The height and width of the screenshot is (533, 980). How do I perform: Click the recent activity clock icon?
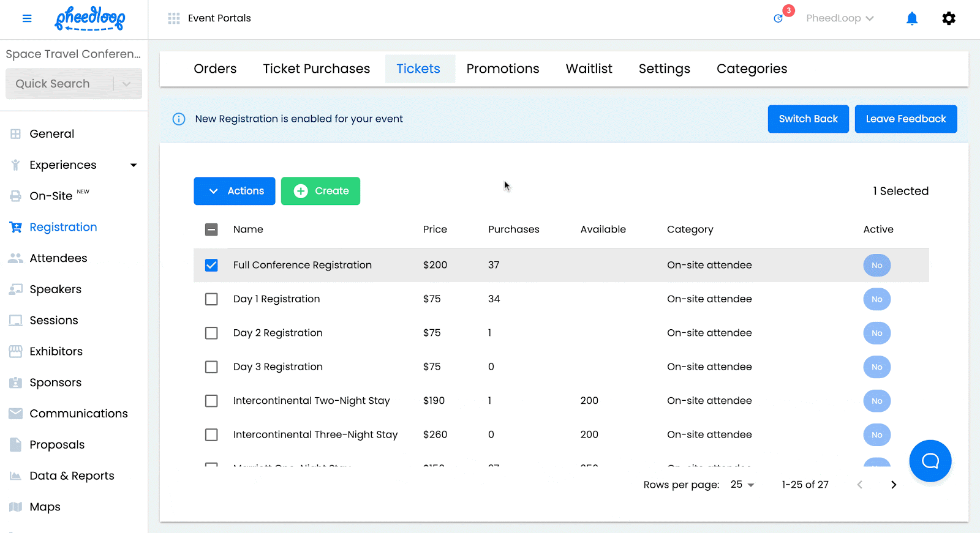click(x=778, y=18)
